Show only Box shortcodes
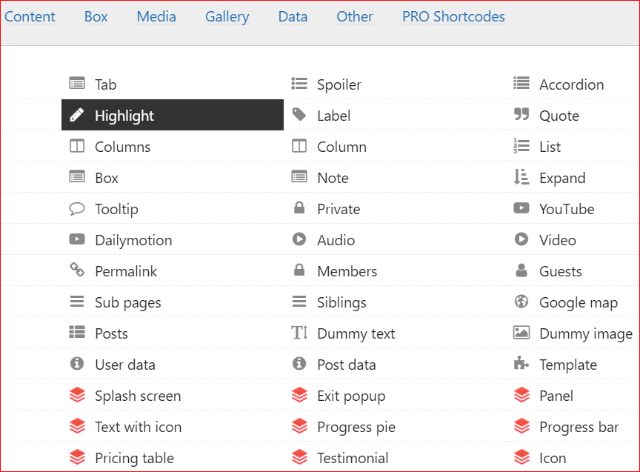Viewport: 640px width, 472px height. (x=96, y=17)
